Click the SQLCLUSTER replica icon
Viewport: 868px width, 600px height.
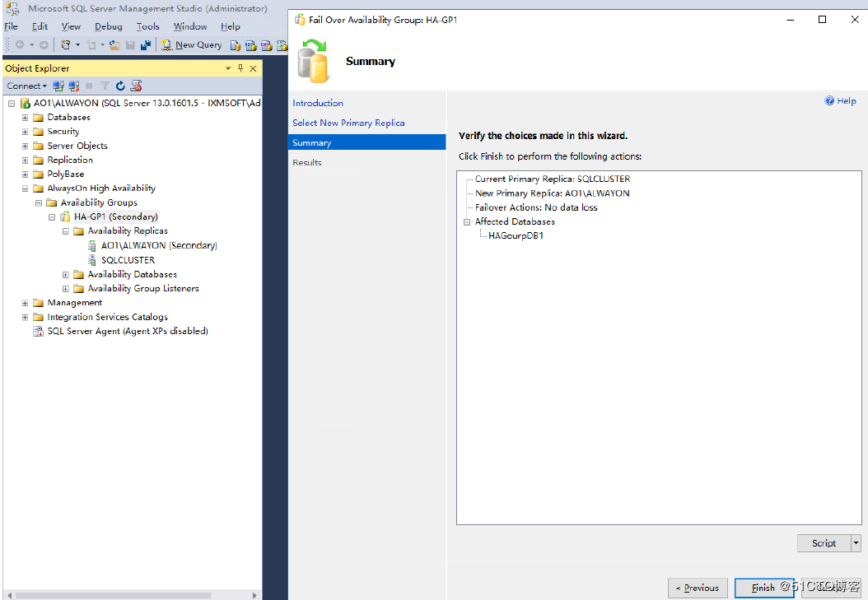click(92, 260)
